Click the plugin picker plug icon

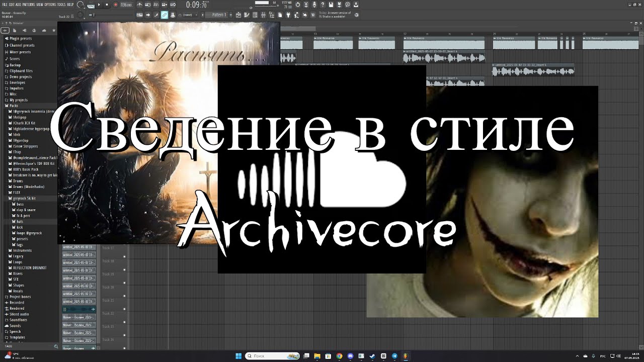(288, 15)
